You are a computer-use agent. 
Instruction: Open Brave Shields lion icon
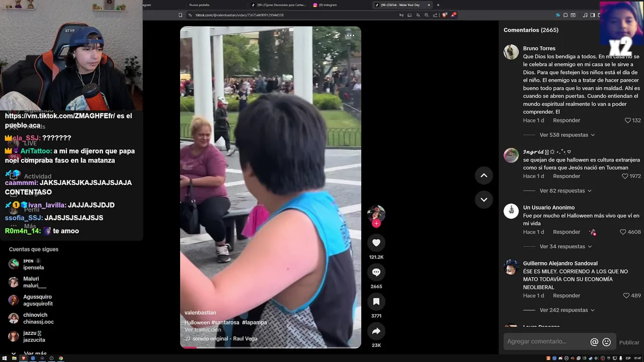pyautogui.click(x=445, y=15)
